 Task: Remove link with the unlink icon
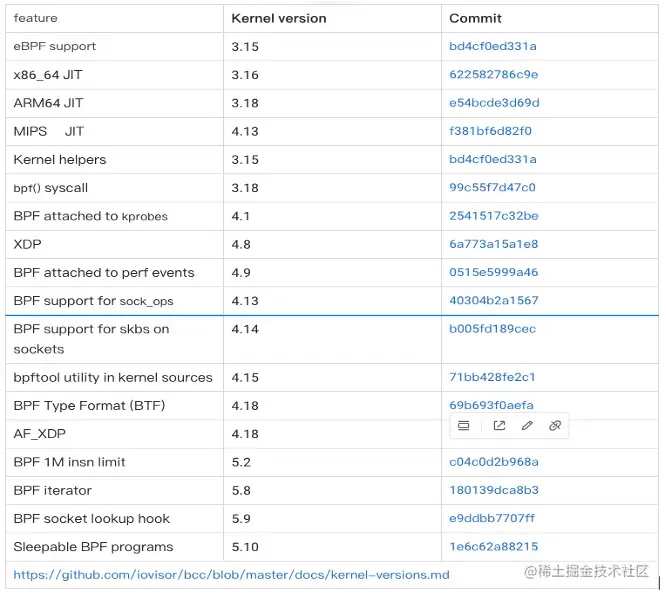click(555, 425)
